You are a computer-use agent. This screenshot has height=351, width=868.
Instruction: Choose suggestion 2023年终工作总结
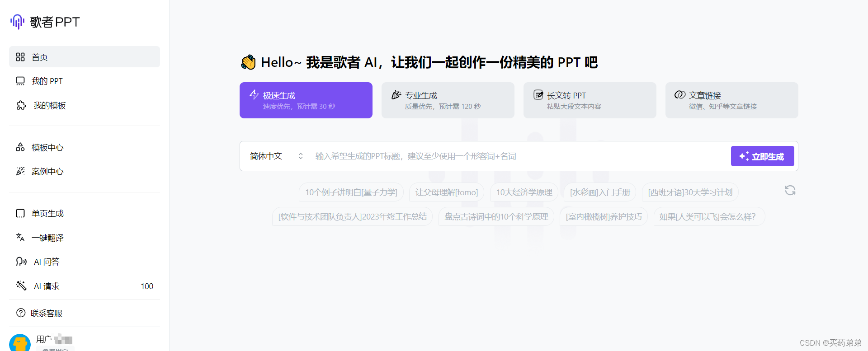pyautogui.click(x=353, y=216)
